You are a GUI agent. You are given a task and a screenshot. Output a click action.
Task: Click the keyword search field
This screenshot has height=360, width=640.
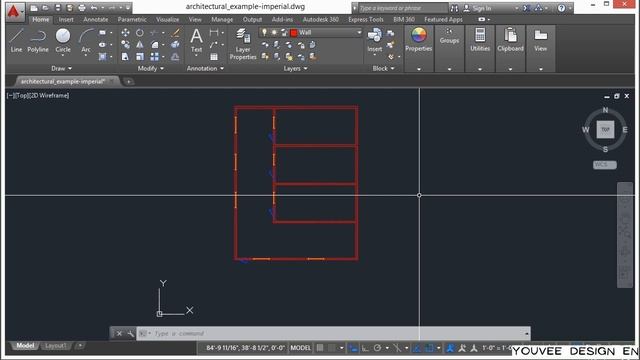coord(402,8)
